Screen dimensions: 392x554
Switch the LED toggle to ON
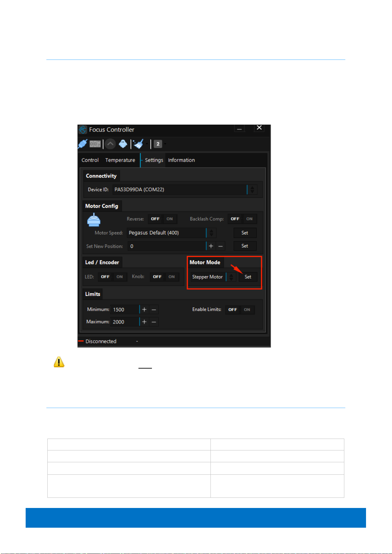click(120, 277)
